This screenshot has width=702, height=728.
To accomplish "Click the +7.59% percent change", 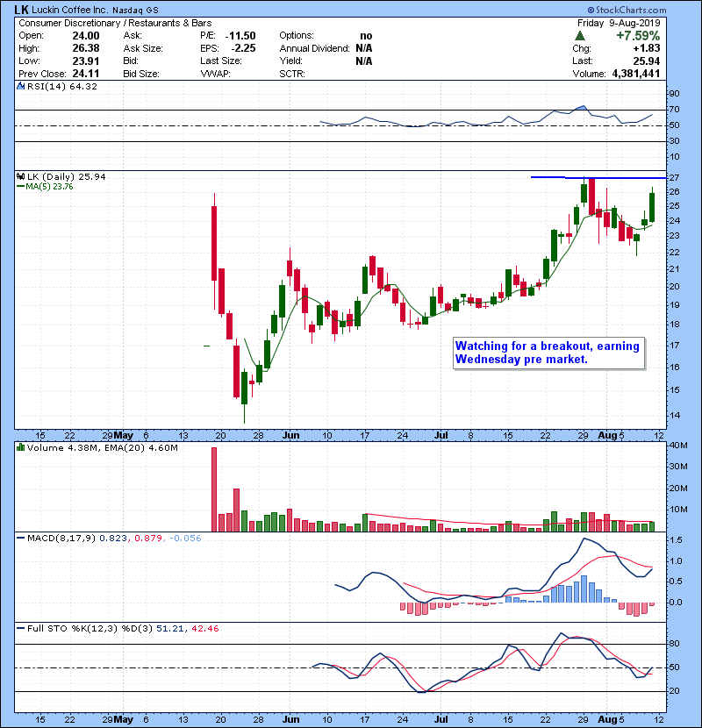I will (638, 36).
